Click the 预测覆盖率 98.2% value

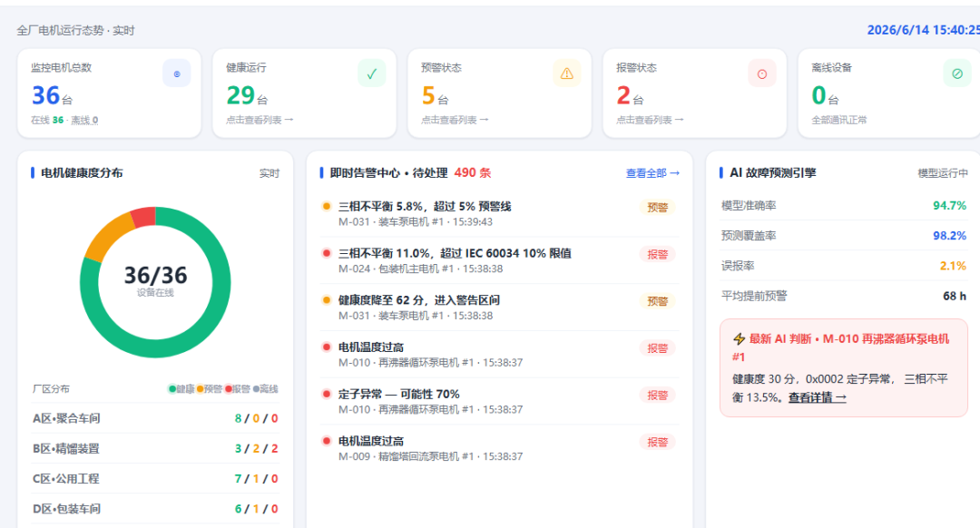(x=949, y=236)
